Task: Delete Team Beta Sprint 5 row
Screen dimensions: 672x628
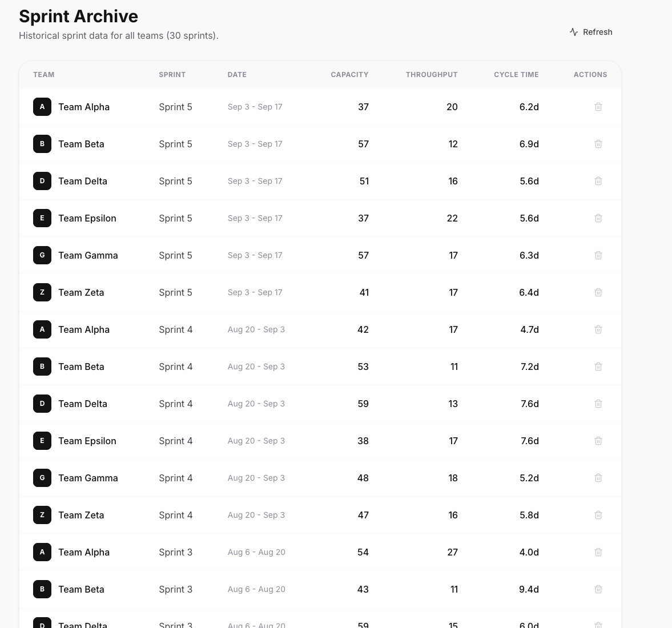Action: (x=598, y=144)
